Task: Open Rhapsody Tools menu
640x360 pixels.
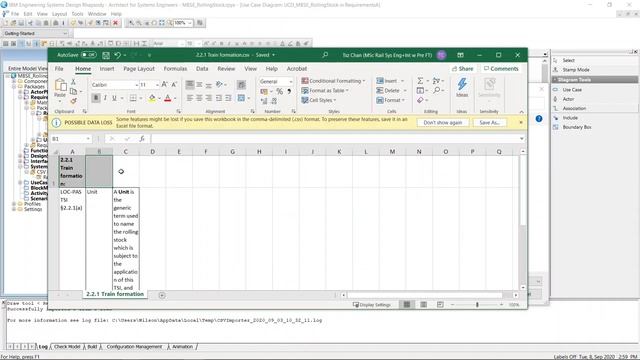Action: click(77, 13)
